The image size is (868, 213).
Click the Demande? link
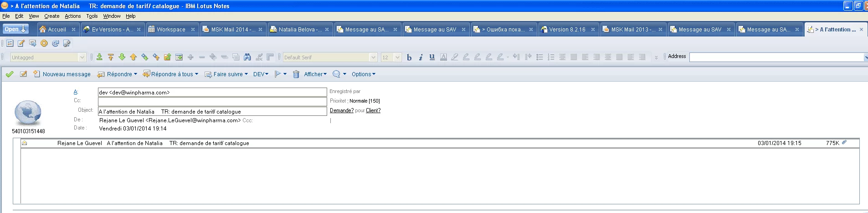pos(341,110)
